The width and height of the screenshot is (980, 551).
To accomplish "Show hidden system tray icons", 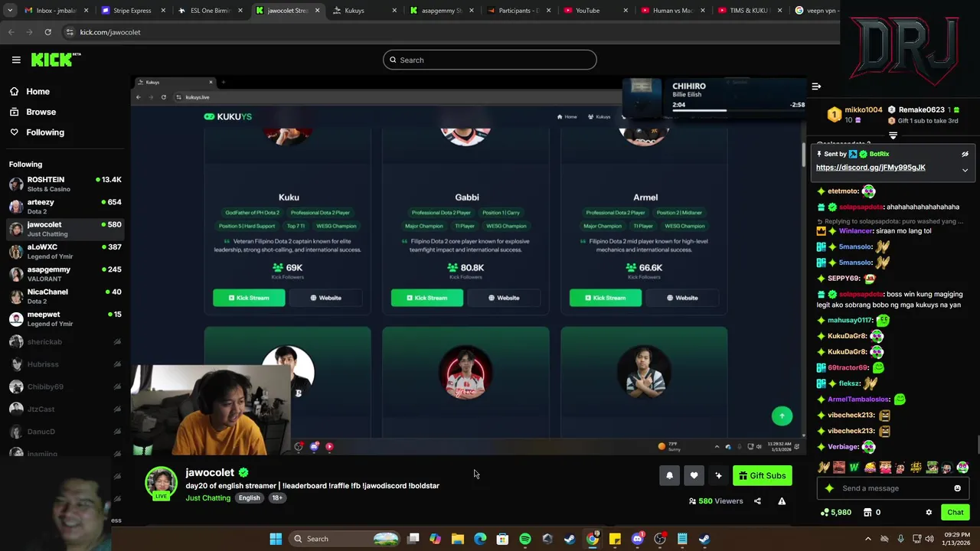I will [867, 539].
